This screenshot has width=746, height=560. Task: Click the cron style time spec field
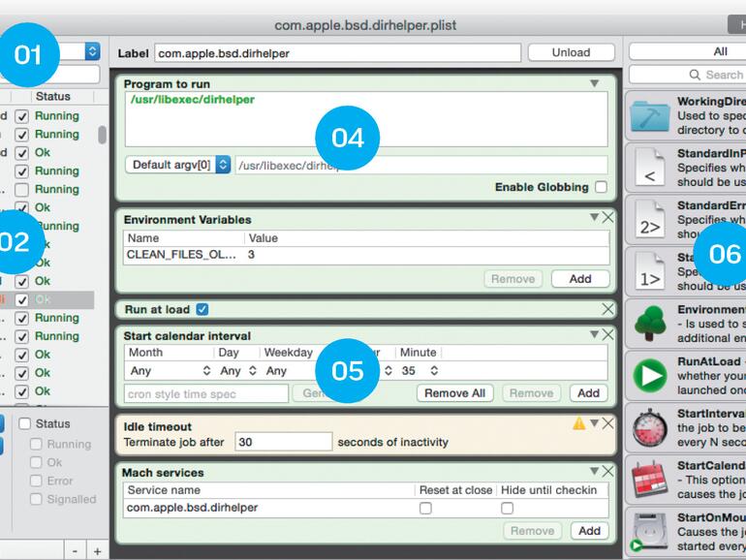[x=206, y=393]
